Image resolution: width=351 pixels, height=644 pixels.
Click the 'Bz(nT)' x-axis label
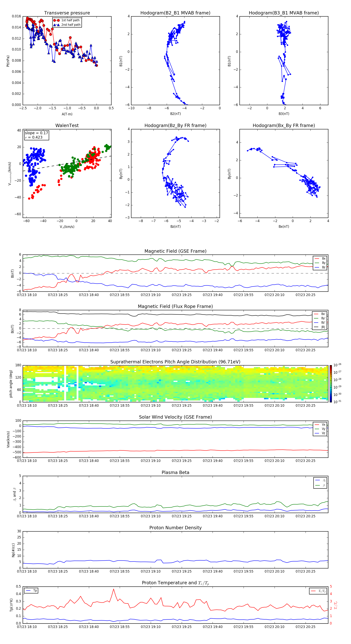tap(175, 227)
